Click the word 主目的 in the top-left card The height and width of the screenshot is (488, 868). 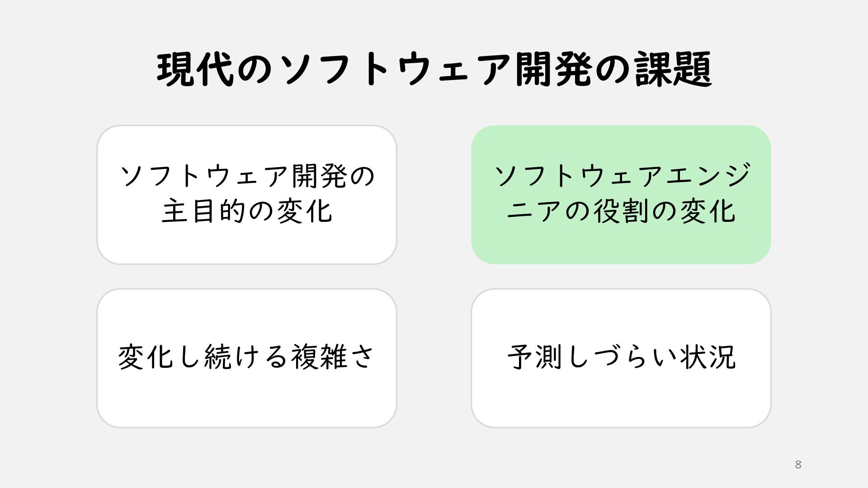click(x=203, y=211)
